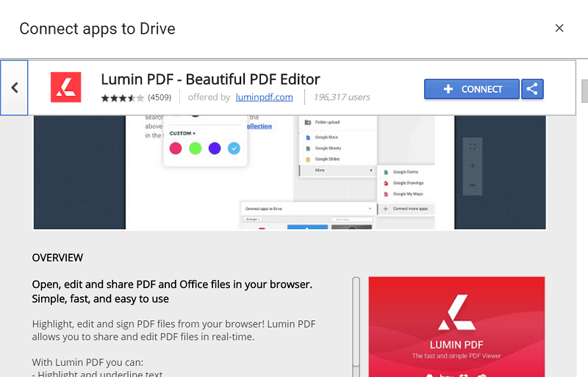Select the checked light blue color swatch
The image size is (588, 377).
[x=234, y=148]
